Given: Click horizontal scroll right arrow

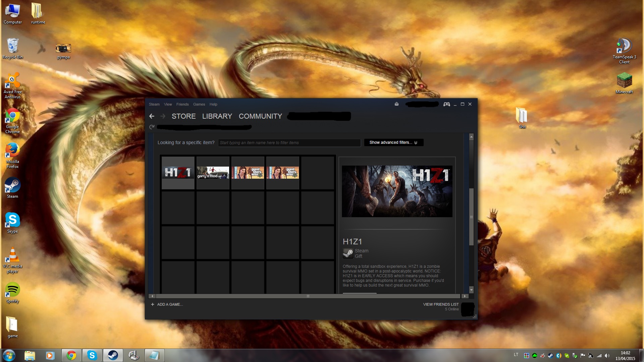Looking at the screenshot, I should pos(465,296).
